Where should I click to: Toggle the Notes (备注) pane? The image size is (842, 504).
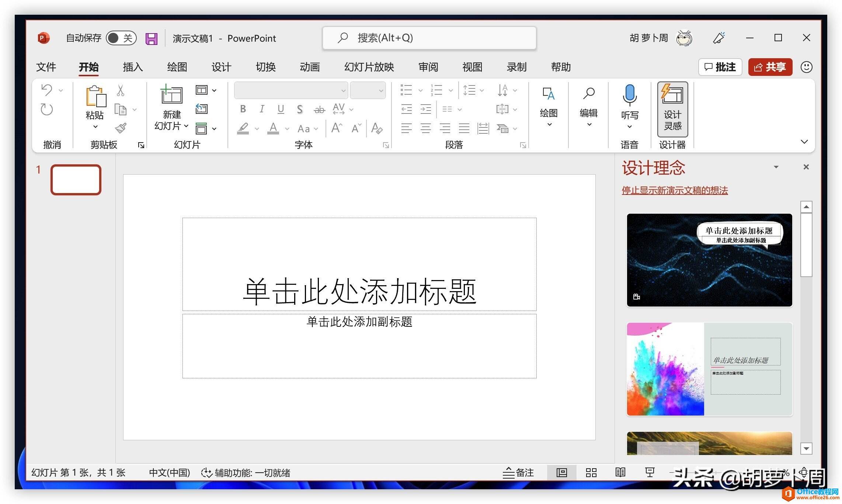pyautogui.click(x=518, y=473)
